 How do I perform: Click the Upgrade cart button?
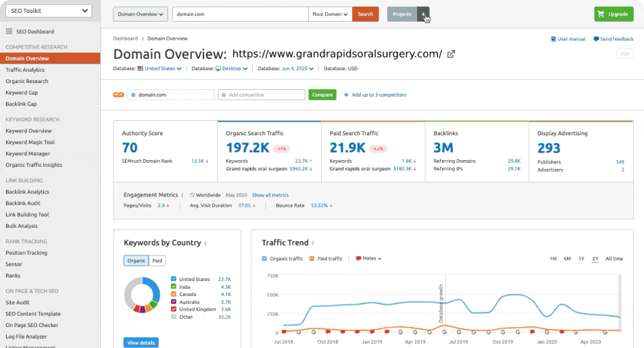[614, 14]
